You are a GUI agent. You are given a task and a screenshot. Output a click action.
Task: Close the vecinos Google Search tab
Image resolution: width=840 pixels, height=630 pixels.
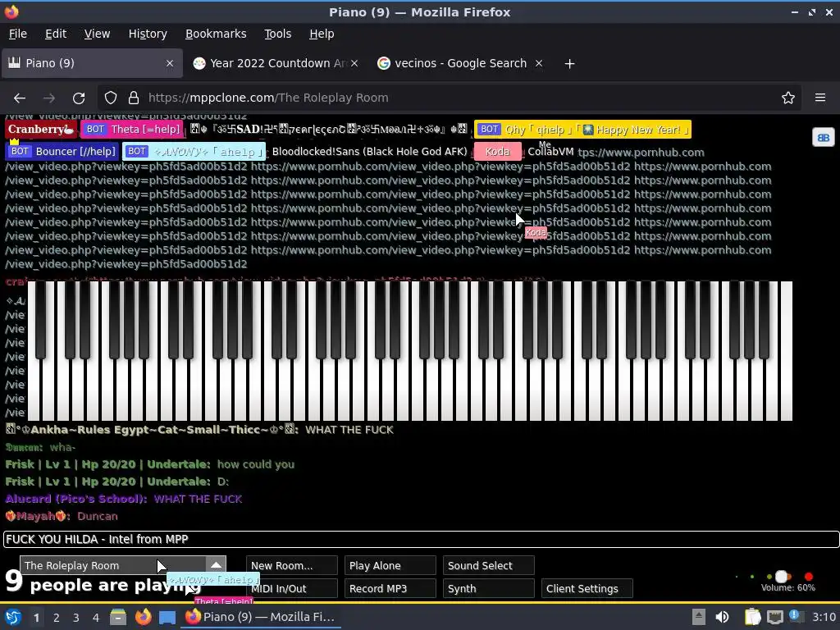tap(539, 63)
